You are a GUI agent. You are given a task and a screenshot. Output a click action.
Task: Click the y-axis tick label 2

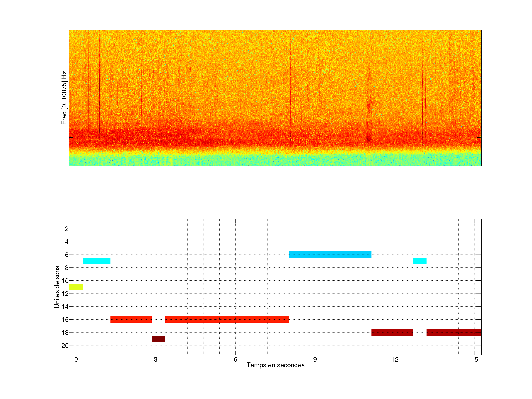coord(67,229)
